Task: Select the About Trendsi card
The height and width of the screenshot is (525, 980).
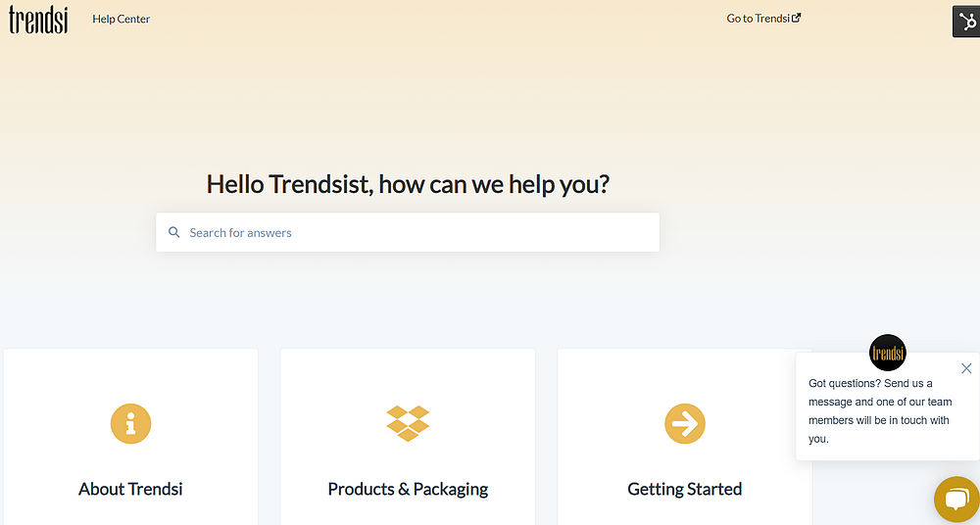Action: click(x=130, y=437)
